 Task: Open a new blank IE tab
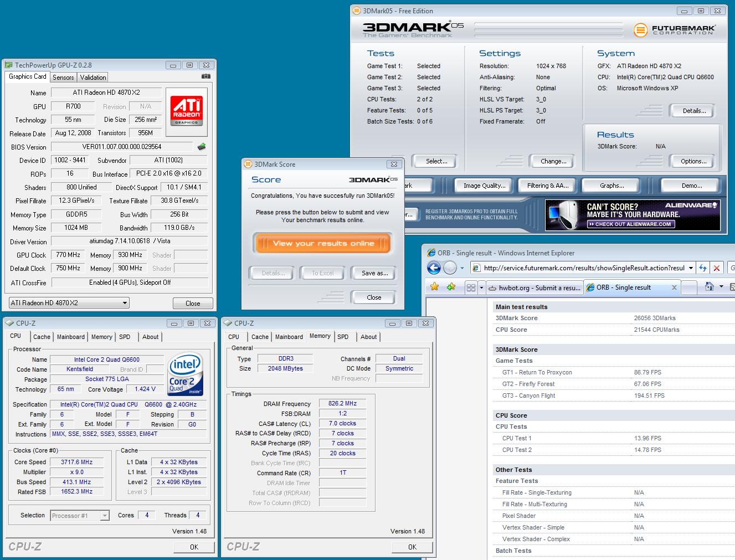click(x=689, y=287)
